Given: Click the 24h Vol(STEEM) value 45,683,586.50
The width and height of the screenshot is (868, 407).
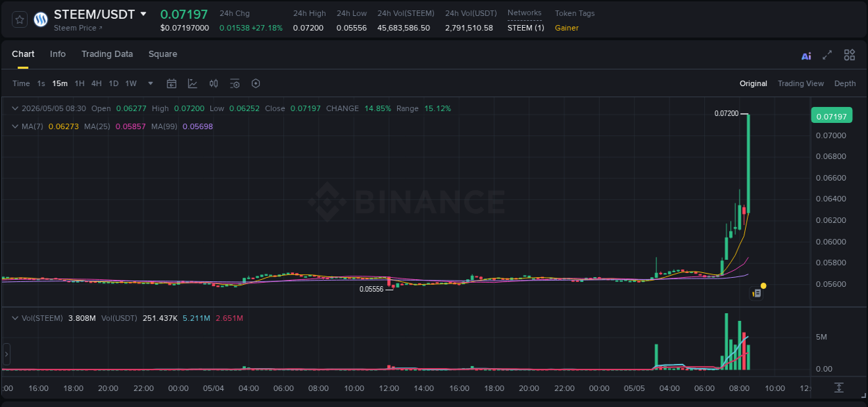Looking at the screenshot, I should point(403,28).
